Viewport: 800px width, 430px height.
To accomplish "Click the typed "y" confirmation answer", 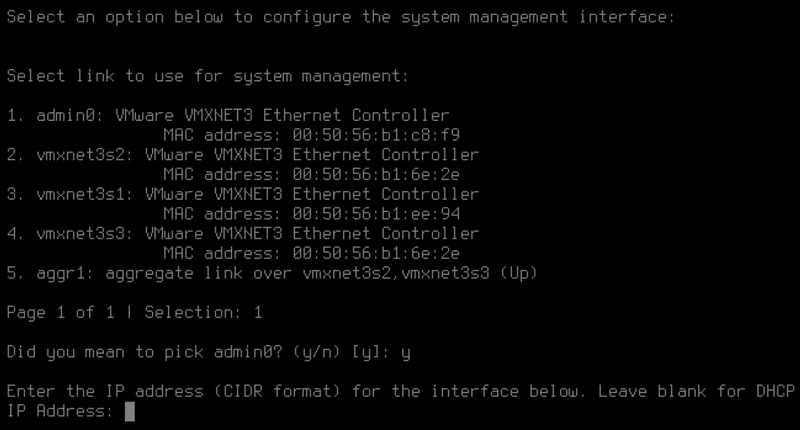I will pyautogui.click(x=406, y=352).
